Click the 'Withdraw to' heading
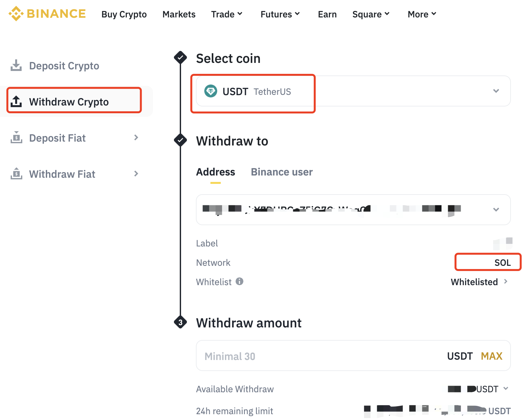 232,141
